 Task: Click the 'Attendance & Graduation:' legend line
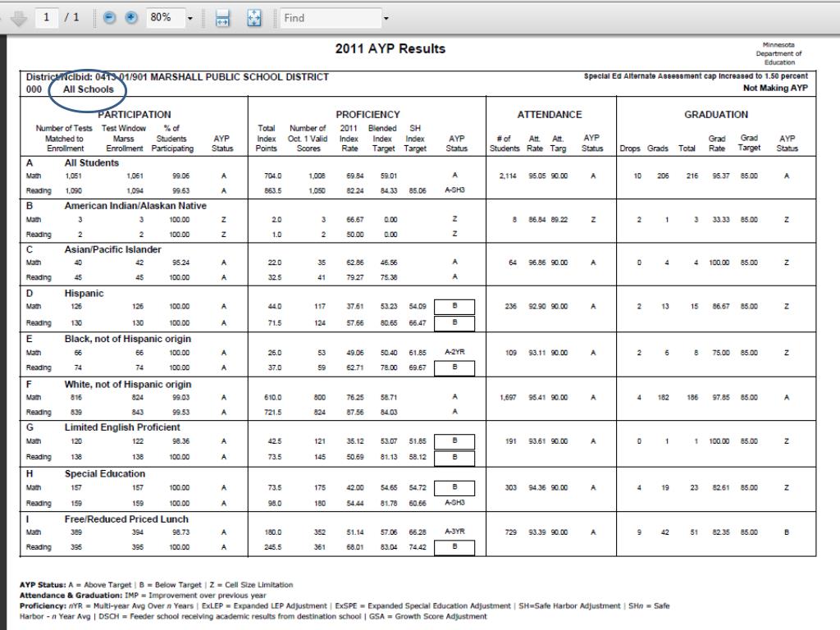pos(143,596)
